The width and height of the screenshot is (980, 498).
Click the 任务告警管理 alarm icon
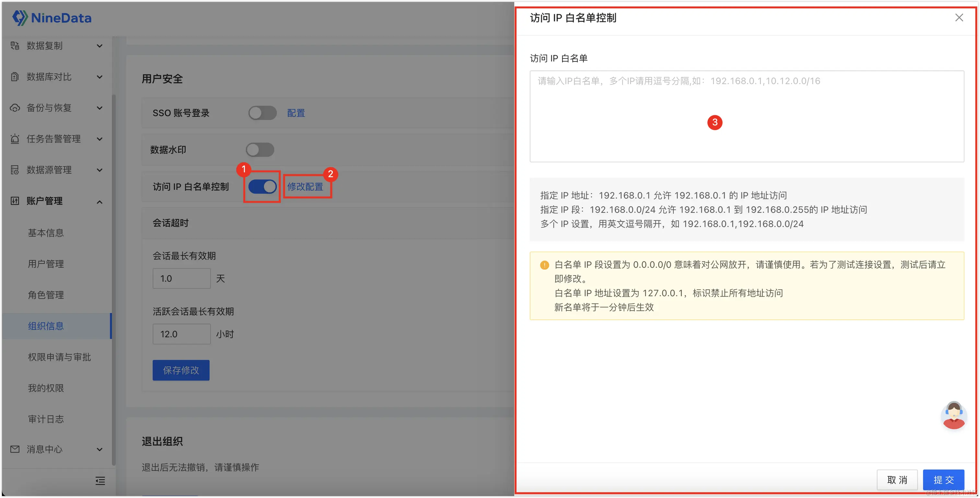coord(15,139)
